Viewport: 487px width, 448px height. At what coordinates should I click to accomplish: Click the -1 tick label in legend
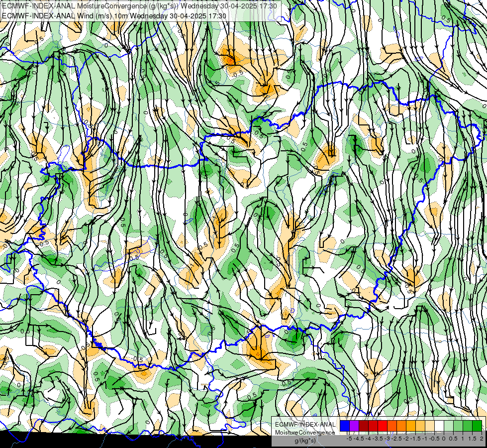tap(425, 439)
